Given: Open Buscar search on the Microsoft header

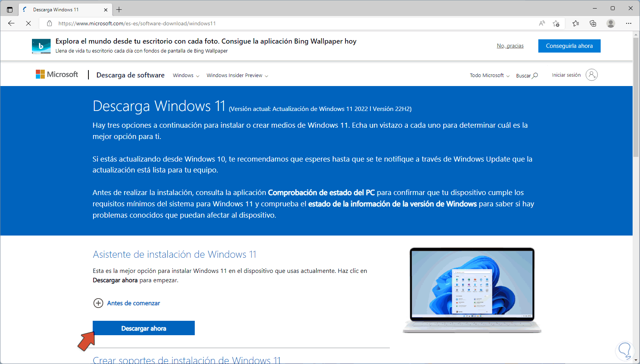Looking at the screenshot, I should [527, 76].
